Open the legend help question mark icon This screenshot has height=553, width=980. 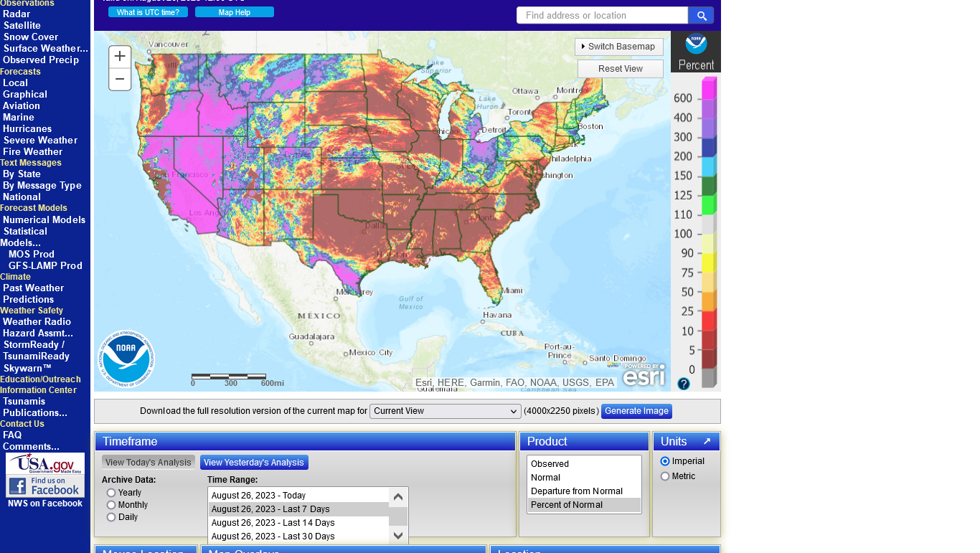pyautogui.click(x=684, y=384)
